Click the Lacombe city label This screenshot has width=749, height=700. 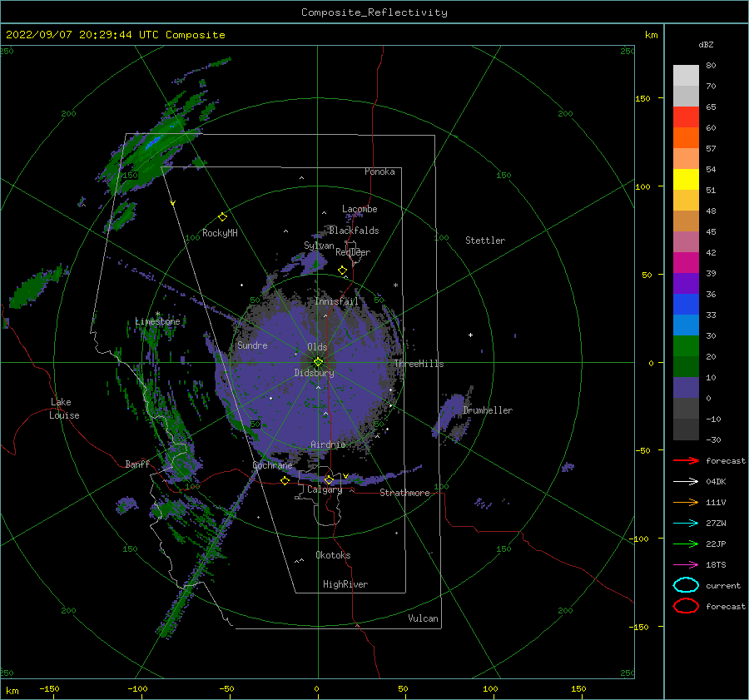[x=360, y=209]
